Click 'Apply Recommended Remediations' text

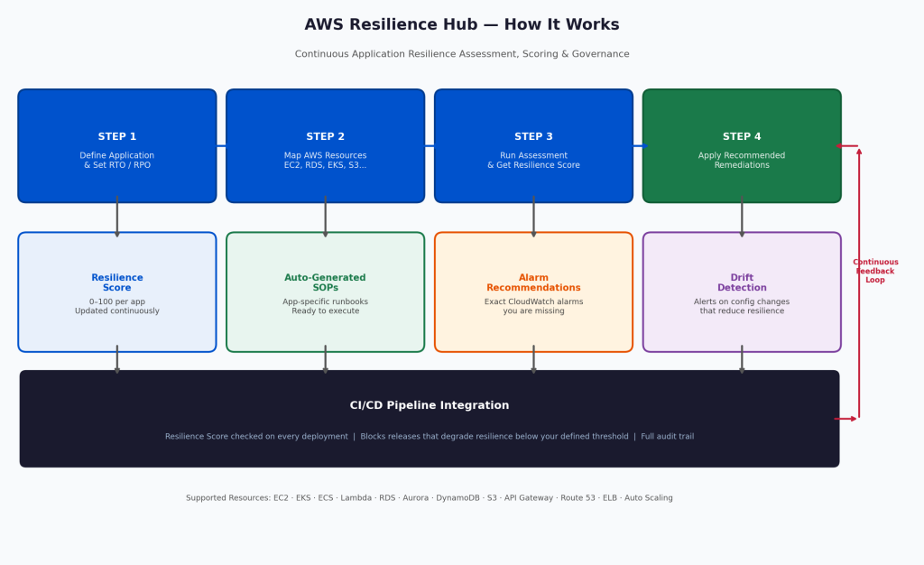click(742, 161)
